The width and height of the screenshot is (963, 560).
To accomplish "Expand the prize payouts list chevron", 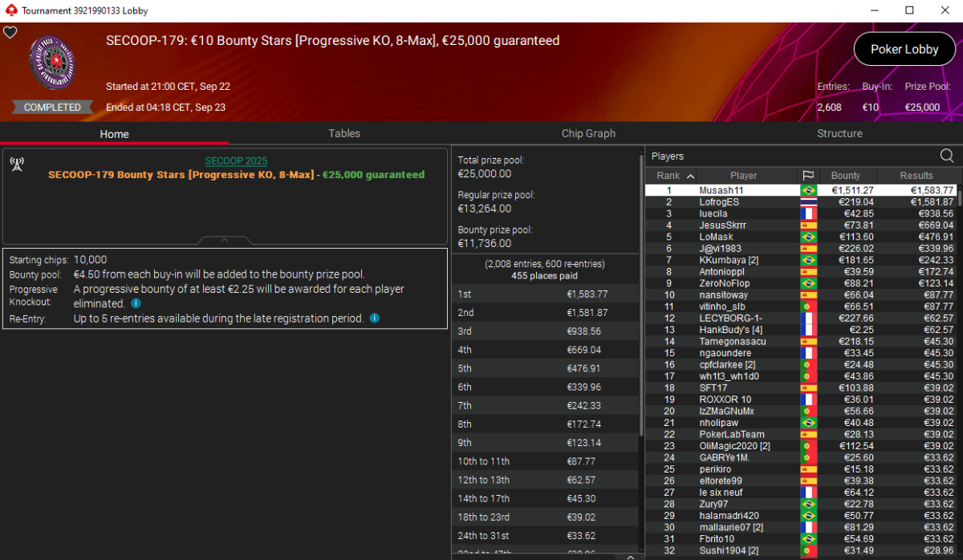I will tap(630, 556).
